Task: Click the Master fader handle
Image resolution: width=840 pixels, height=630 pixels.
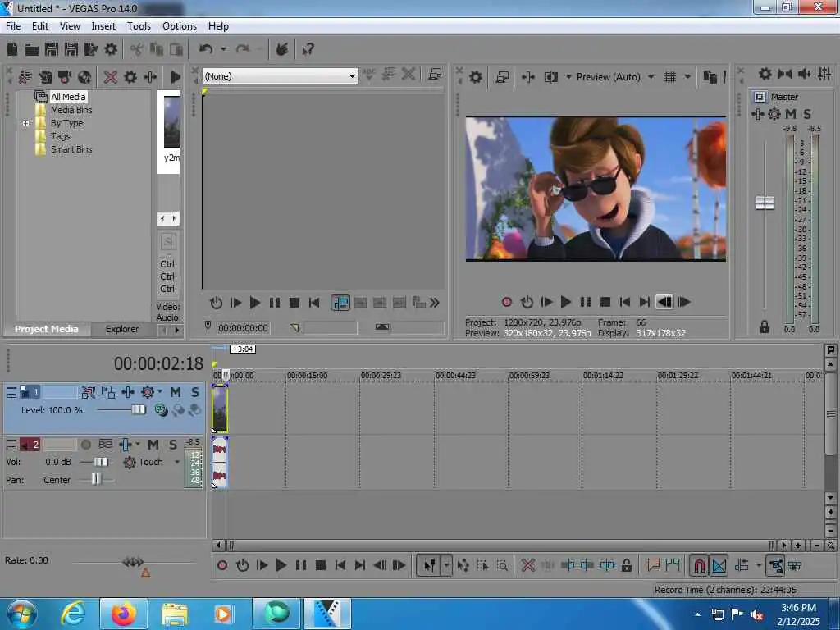Action: (765, 203)
